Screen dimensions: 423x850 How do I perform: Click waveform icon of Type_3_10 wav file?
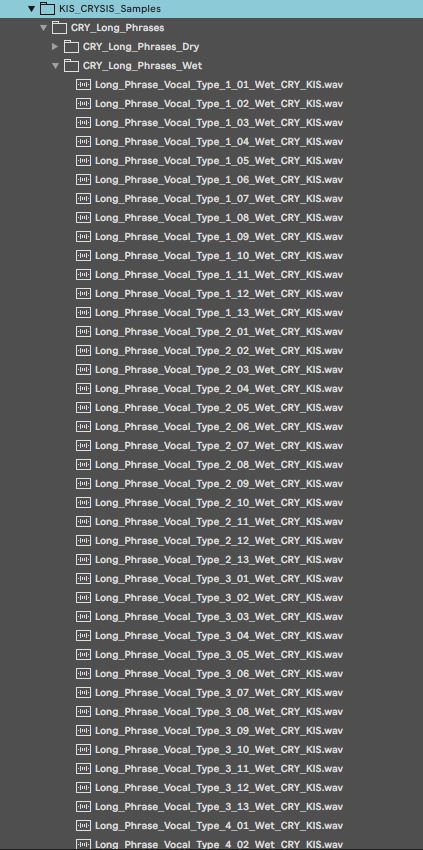tap(83, 750)
